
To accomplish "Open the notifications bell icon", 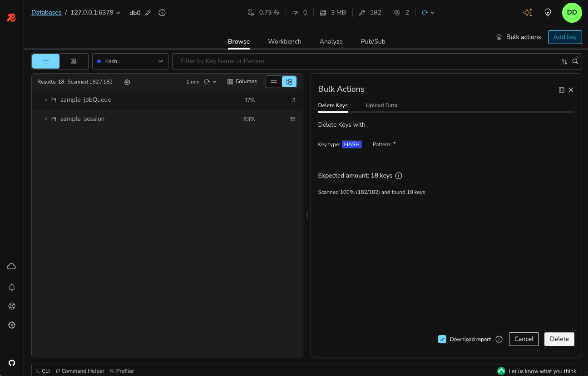I will click(12, 287).
